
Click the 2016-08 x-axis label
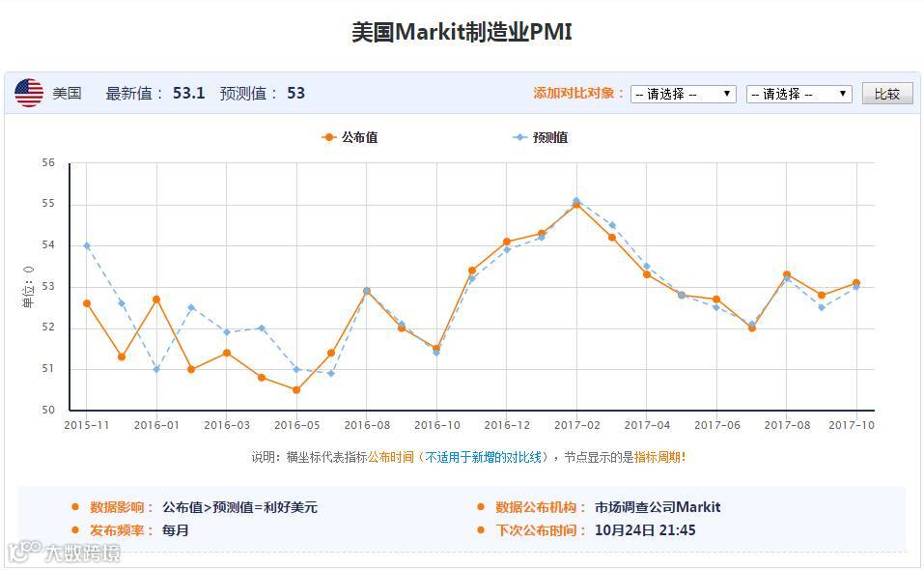[367, 425]
